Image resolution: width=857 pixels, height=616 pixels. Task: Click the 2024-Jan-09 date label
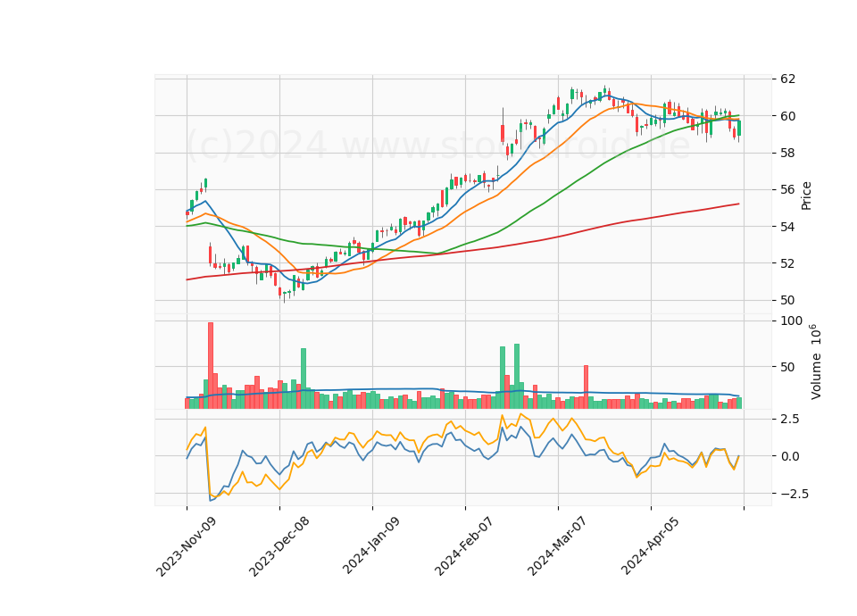click(371, 545)
